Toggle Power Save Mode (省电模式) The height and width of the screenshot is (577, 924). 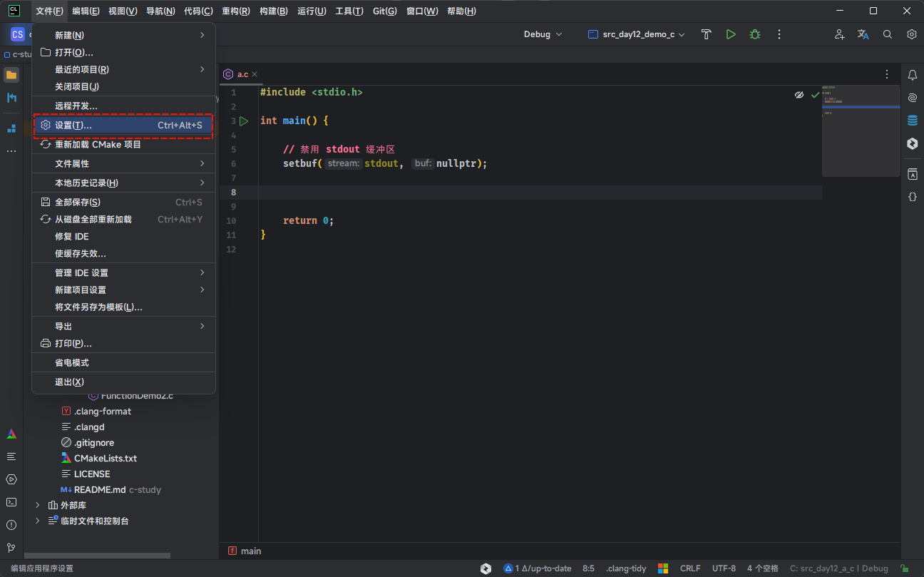[x=72, y=362]
